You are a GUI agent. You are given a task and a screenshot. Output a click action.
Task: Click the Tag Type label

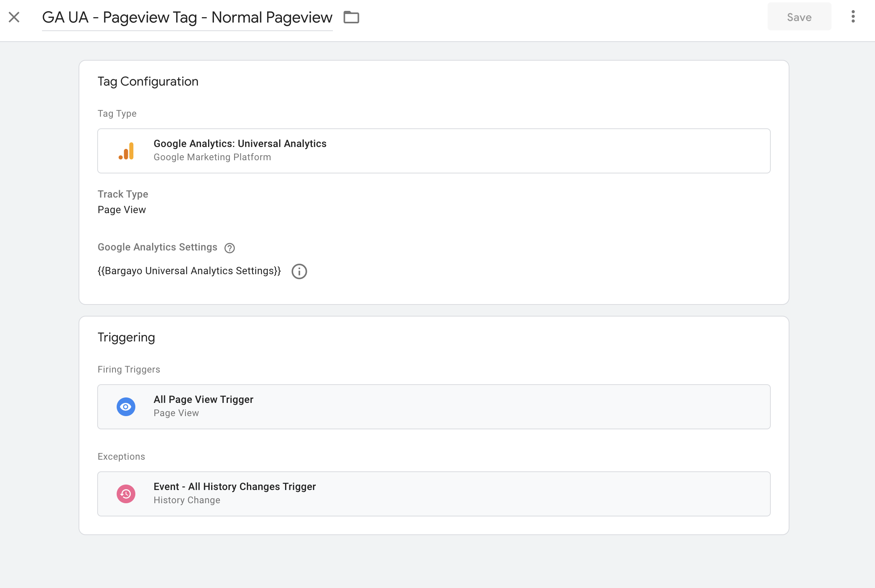[x=117, y=114]
